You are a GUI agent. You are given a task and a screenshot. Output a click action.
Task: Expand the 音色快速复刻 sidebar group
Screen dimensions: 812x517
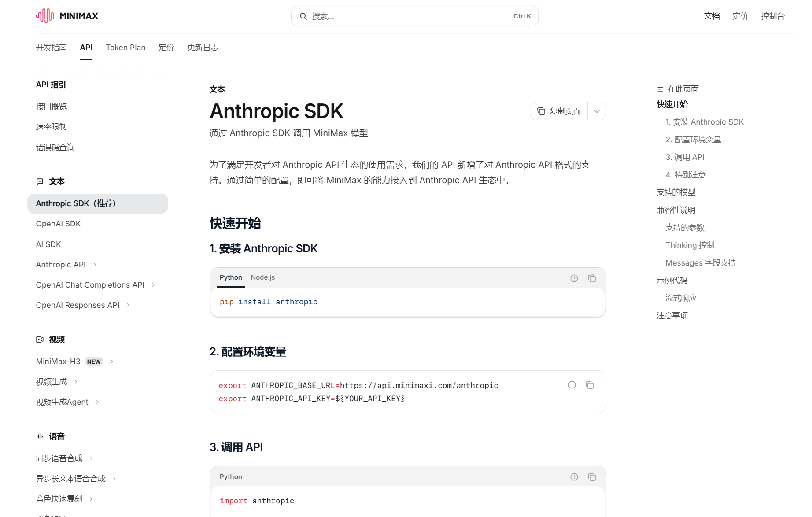[91, 499]
